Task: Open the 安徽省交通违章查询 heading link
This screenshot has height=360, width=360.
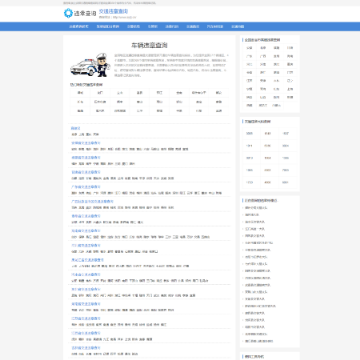Action: [86, 143]
